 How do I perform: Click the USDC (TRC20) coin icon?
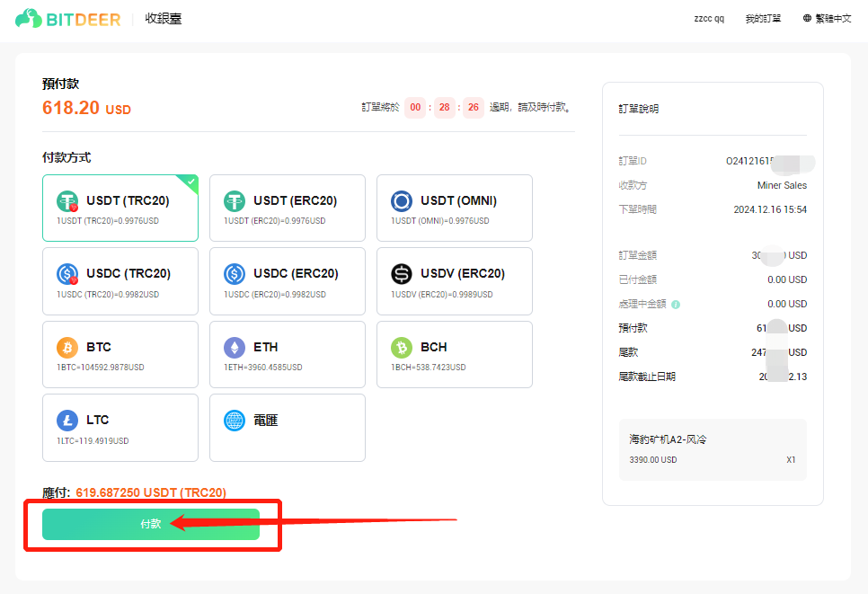pos(67,273)
